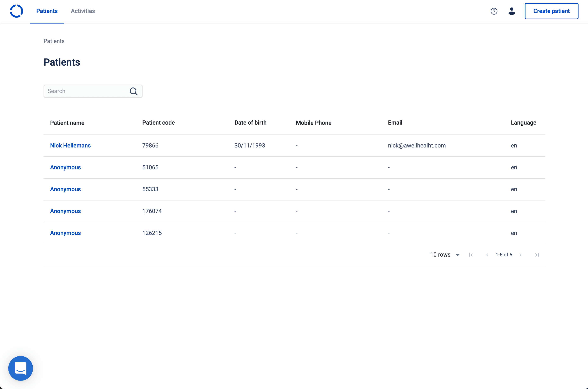Click the Date of birth column header

250,123
